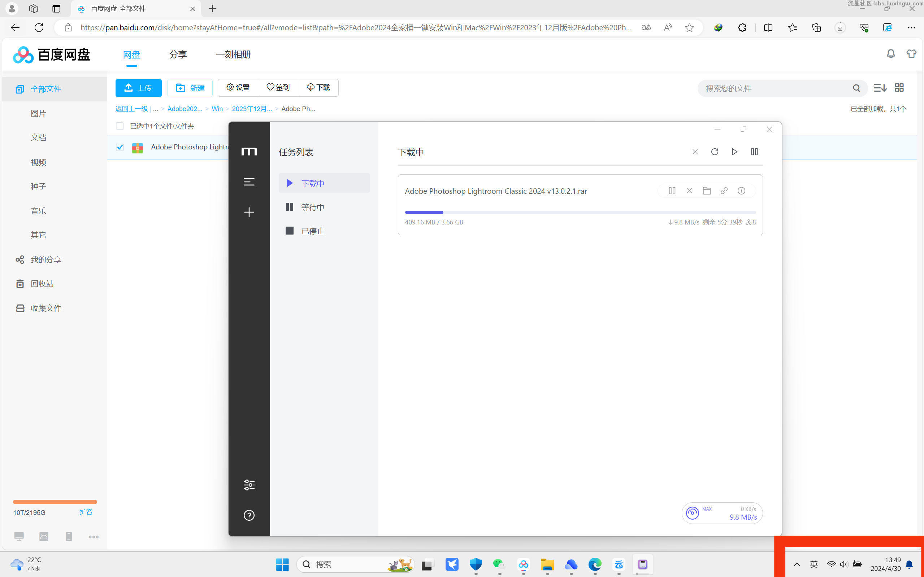Uncheck the Adobe Photoshop Lightroom file checkbox

tap(120, 147)
